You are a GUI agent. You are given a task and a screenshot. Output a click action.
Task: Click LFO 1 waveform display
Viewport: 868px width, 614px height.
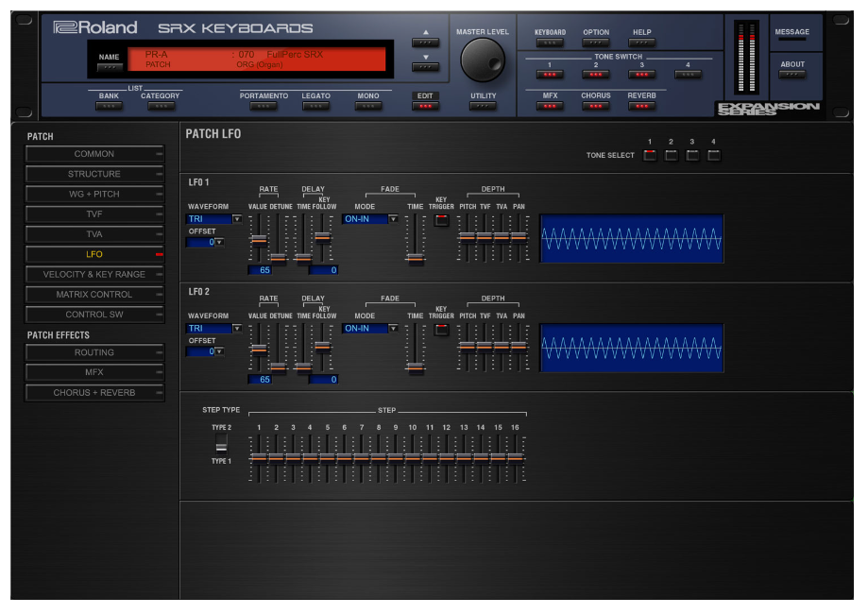pos(632,239)
